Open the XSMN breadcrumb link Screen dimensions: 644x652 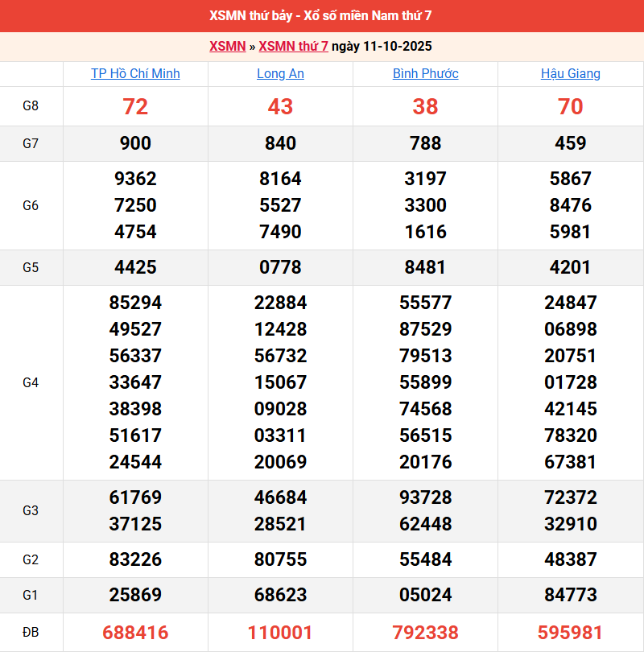click(x=227, y=46)
